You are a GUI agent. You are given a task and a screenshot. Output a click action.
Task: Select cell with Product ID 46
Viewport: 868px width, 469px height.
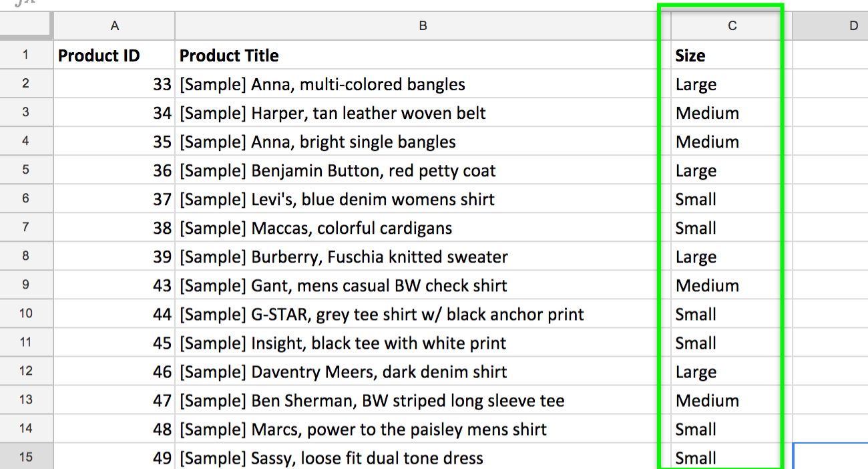114,372
